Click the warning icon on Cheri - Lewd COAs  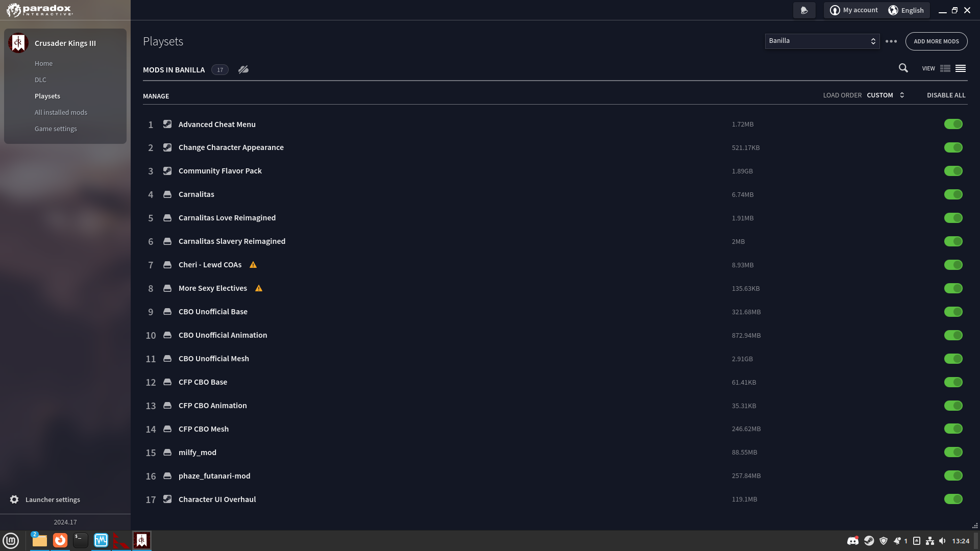coord(253,265)
